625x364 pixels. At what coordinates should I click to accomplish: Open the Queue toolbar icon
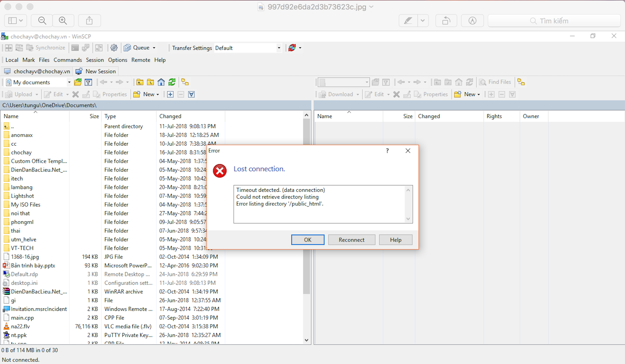(127, 48)
